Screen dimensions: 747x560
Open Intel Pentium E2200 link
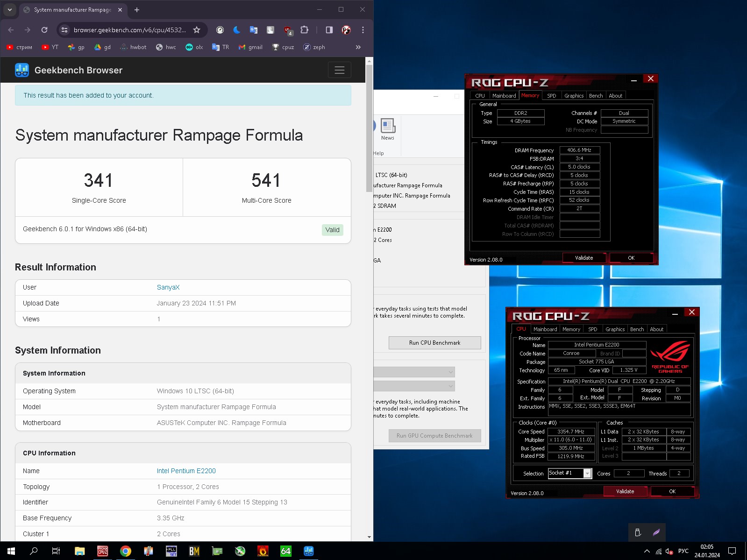pyautogui.click(x=186, y=471)
